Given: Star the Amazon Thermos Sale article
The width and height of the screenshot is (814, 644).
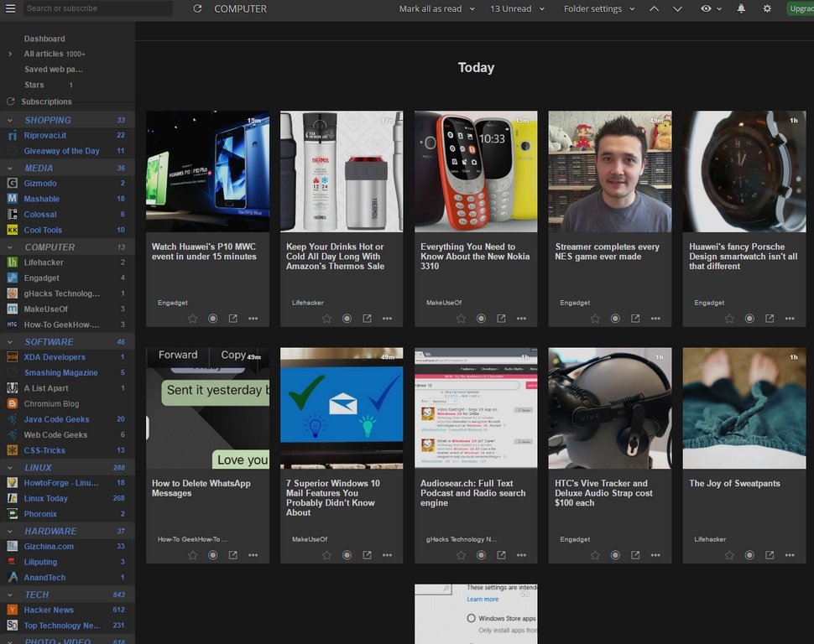Looking at the screenshot, I should [326, 319].
